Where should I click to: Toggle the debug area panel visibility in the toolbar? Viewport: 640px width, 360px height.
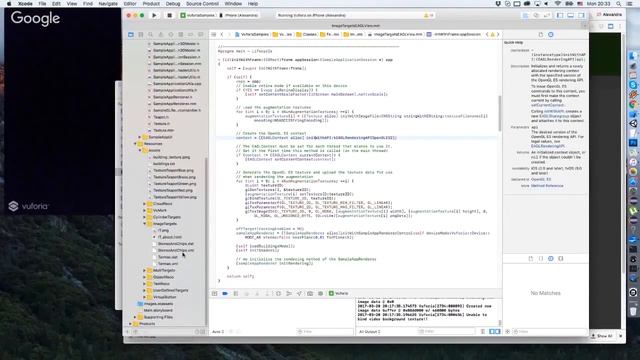pyautogui.click(x=571, y=16)
